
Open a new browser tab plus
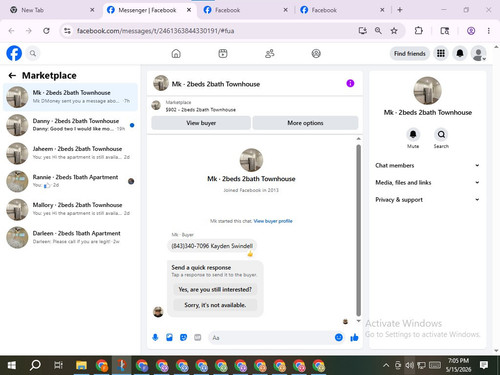pyautogui.click(x=400, y=10)
